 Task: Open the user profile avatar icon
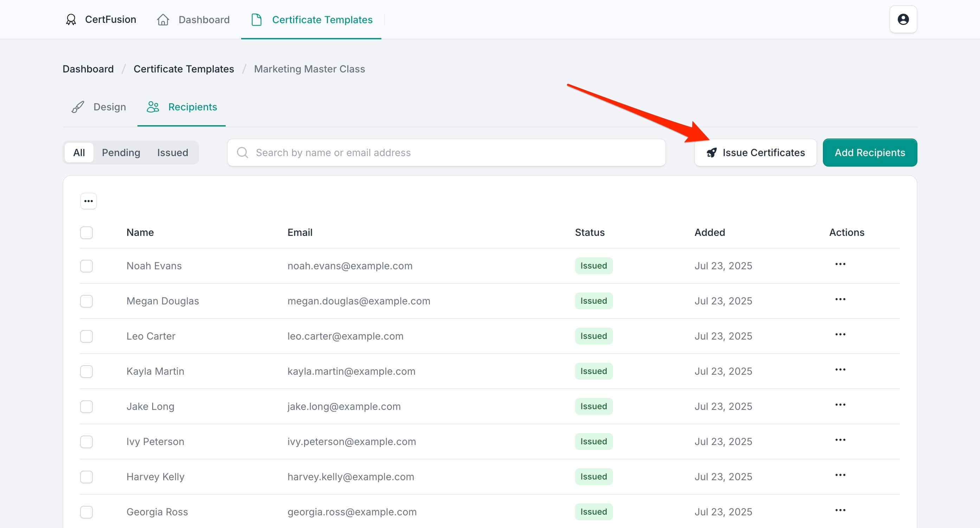(x=903, y=19)
